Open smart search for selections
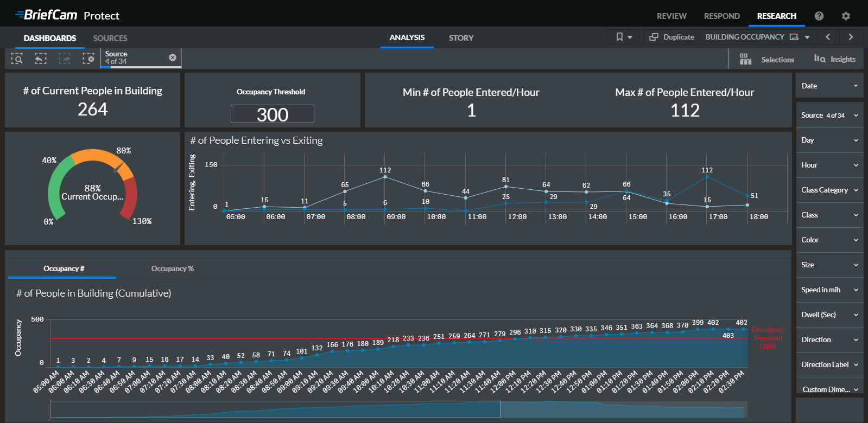868x423 pixels. 17,59
